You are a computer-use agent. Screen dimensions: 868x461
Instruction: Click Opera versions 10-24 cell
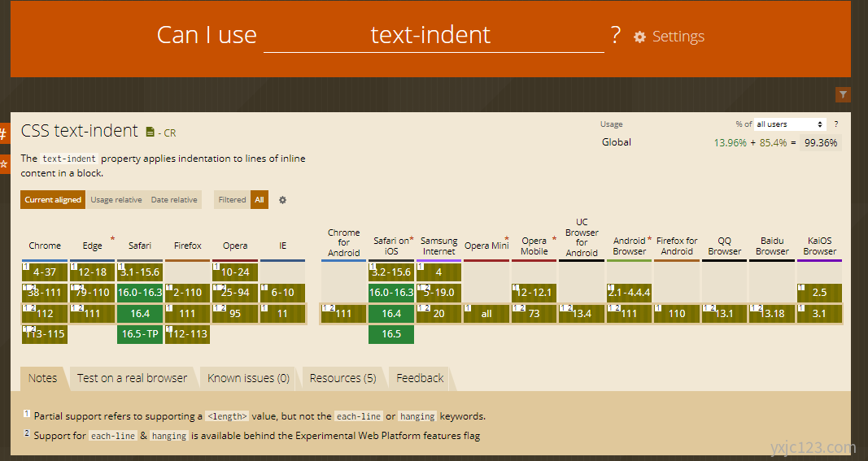[235, 272]
